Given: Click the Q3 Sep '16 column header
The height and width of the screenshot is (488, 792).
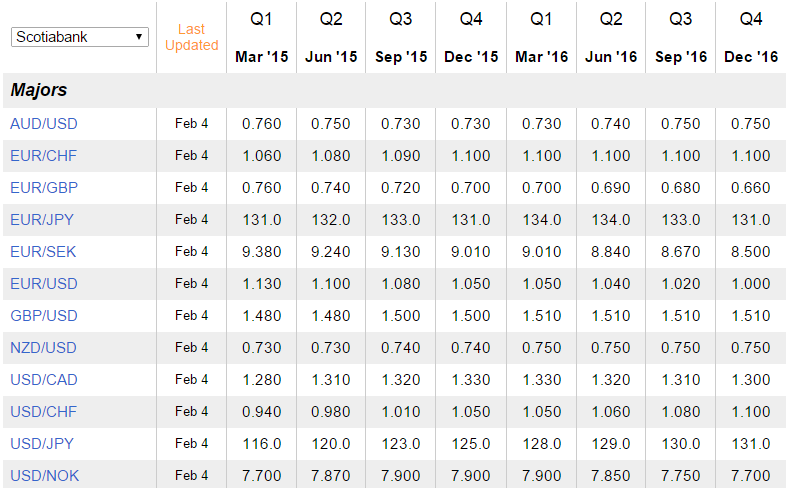Looking at the screenshot, I should pyautogui.click(x=681, y=38).
